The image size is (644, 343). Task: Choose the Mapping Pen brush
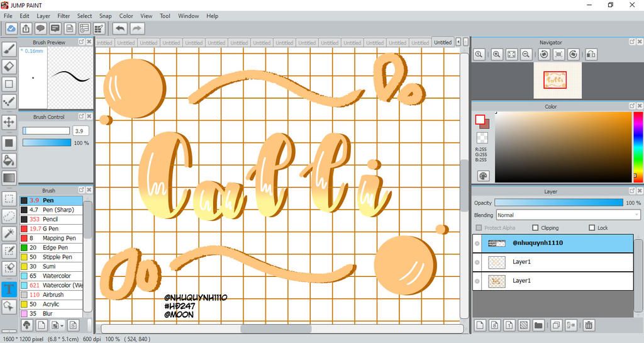pos(51,239)
